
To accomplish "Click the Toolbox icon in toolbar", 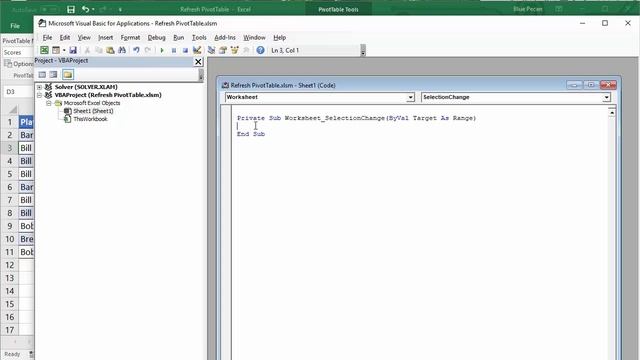I will [x=246, y=50].
